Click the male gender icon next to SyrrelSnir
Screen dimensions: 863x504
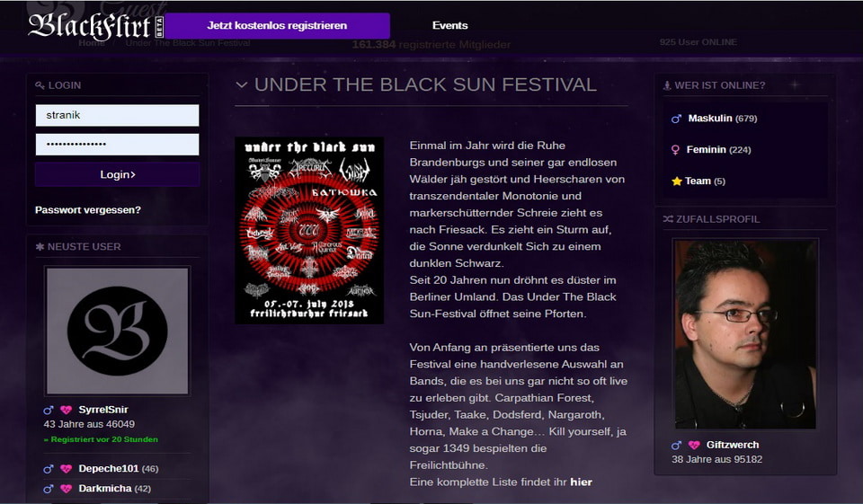click(x=49, y=410)
